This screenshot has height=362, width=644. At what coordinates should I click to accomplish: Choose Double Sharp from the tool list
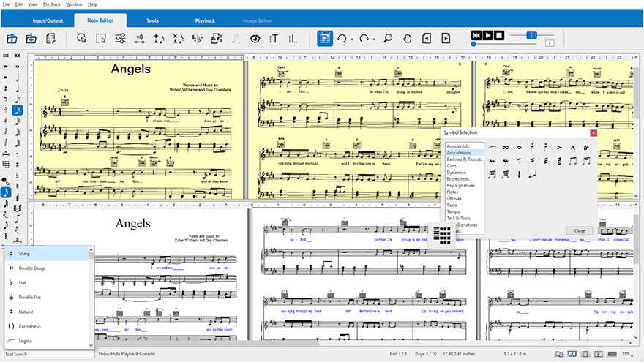click(46, 268)
